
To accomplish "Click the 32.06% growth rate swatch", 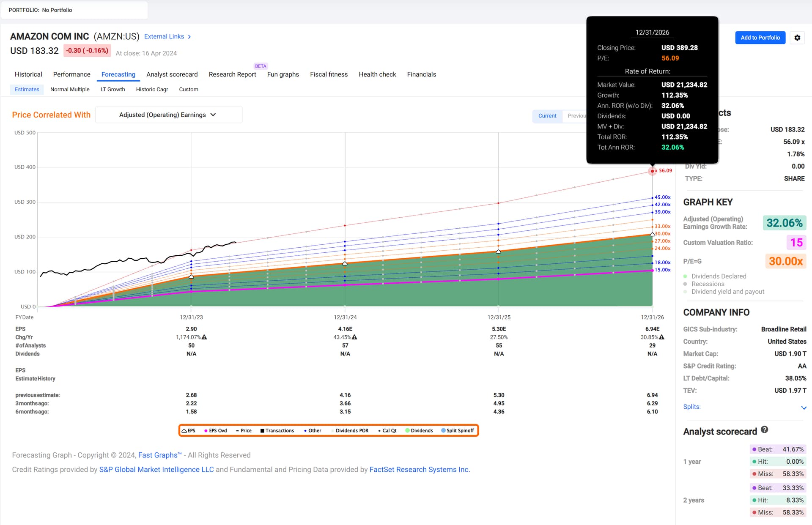I will (785, 223).
